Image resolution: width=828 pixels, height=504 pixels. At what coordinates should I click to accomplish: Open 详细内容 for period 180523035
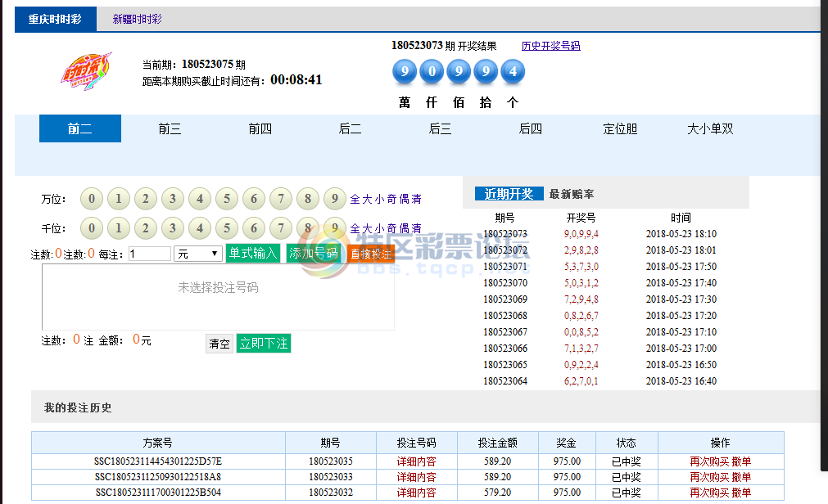point(417,461)
